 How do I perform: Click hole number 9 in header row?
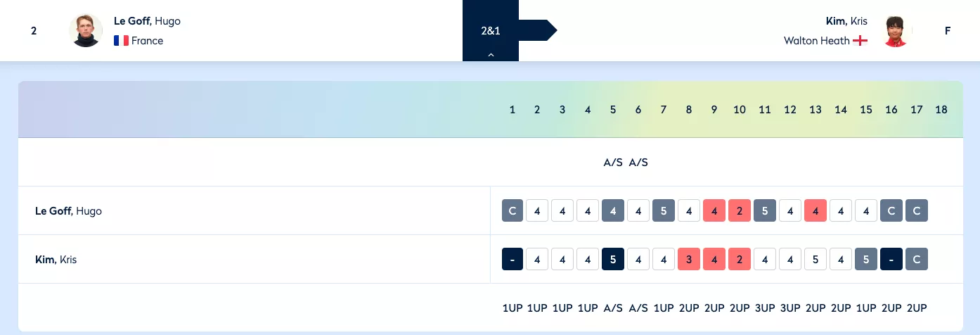(x=714, y=110)
